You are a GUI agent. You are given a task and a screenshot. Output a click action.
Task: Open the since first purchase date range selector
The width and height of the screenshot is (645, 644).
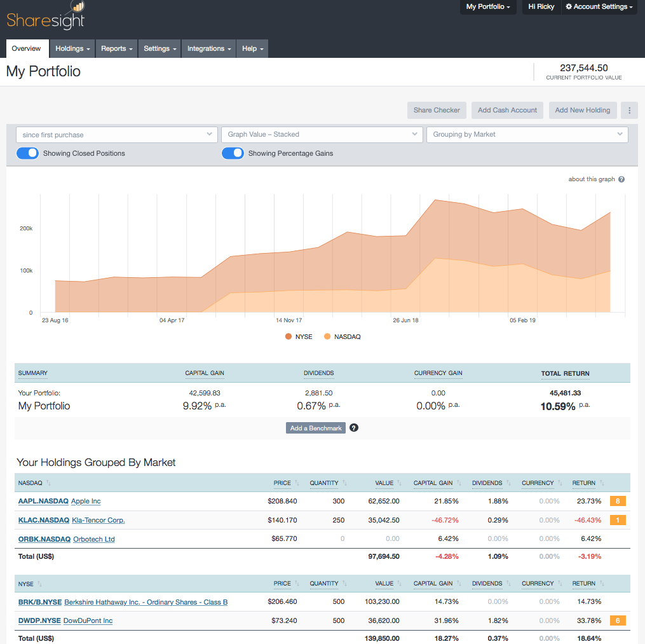click(x=117, y=134)
